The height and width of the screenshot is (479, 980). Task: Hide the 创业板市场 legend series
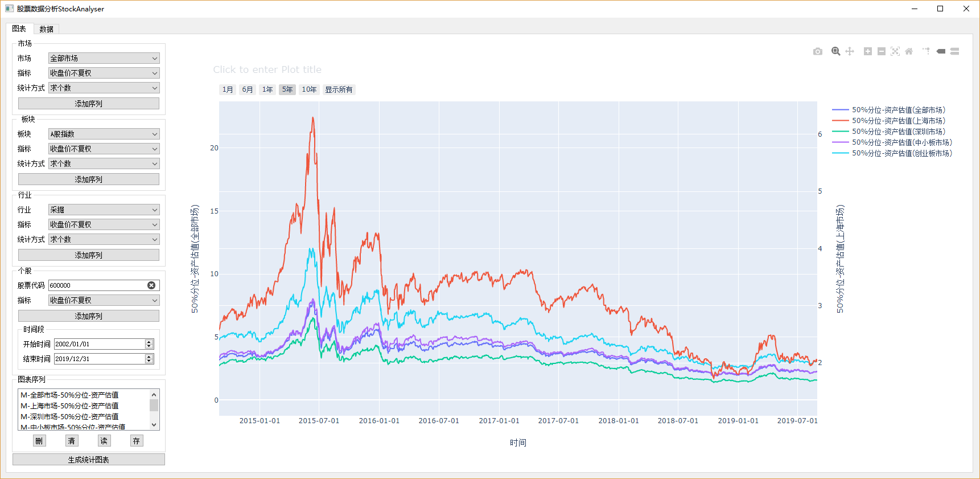pos(901,153)
